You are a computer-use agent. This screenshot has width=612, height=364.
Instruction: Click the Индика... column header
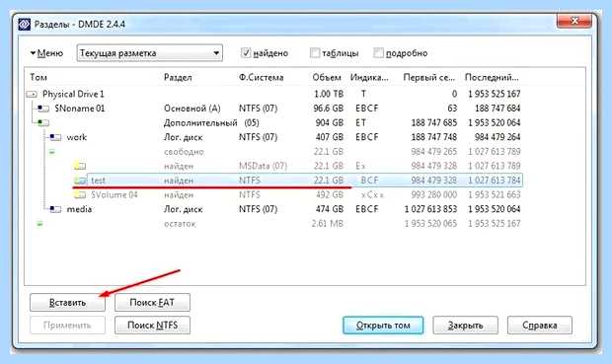[369, 77]
